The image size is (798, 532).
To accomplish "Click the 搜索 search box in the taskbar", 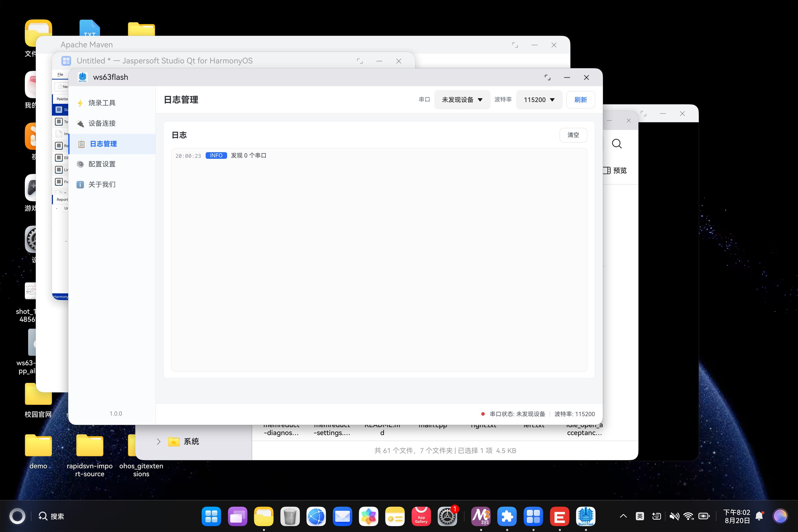I will pyautogui.click(x=51, y=516).
